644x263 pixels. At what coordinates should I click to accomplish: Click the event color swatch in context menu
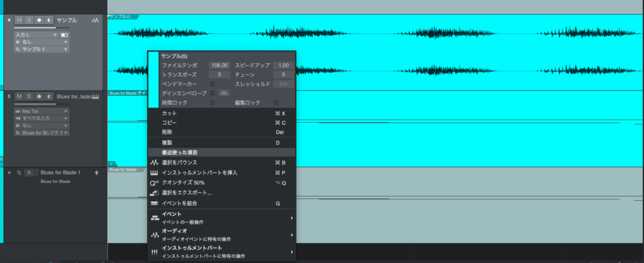click(153, 80)
